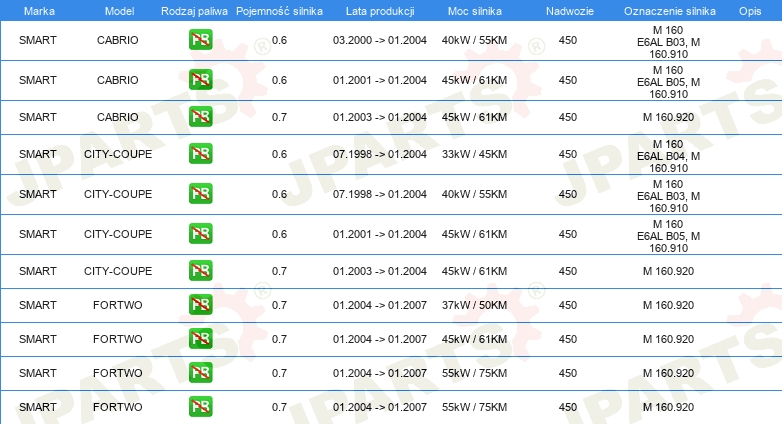782x424 pixels.
Task: Click M 160.920 in the FORTWO 37kW / 50KM row
Action: click(x=668, y=305)
